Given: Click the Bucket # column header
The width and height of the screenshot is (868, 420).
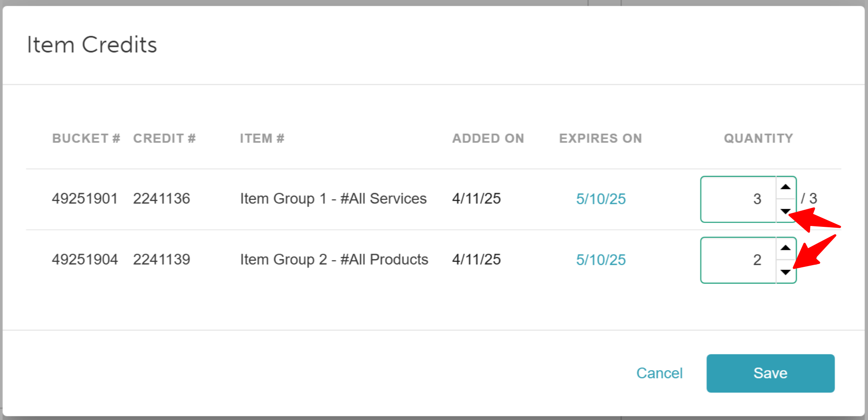Looking at the screenshot, I should pos(86,139).
